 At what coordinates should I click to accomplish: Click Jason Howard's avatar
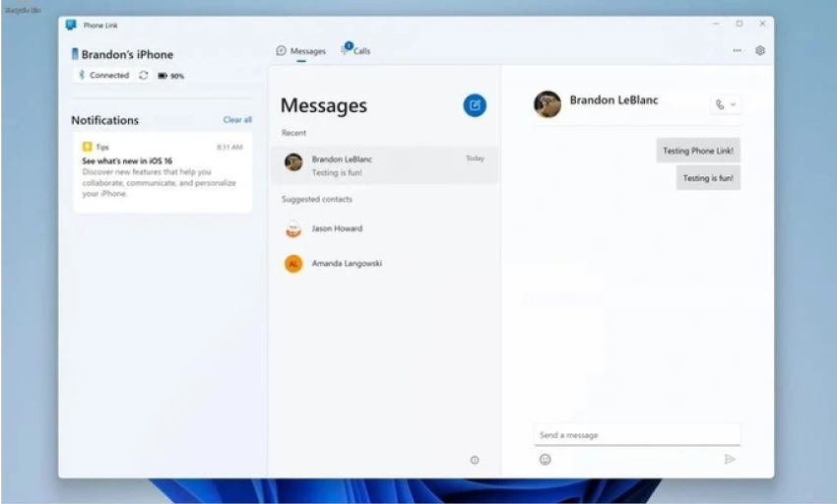click(x=293, y=229)
